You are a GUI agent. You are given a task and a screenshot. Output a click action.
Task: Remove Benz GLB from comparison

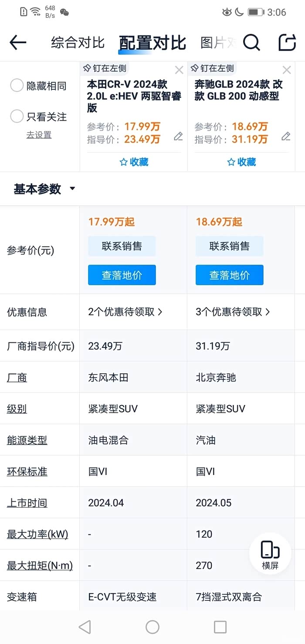coord(287,70)
